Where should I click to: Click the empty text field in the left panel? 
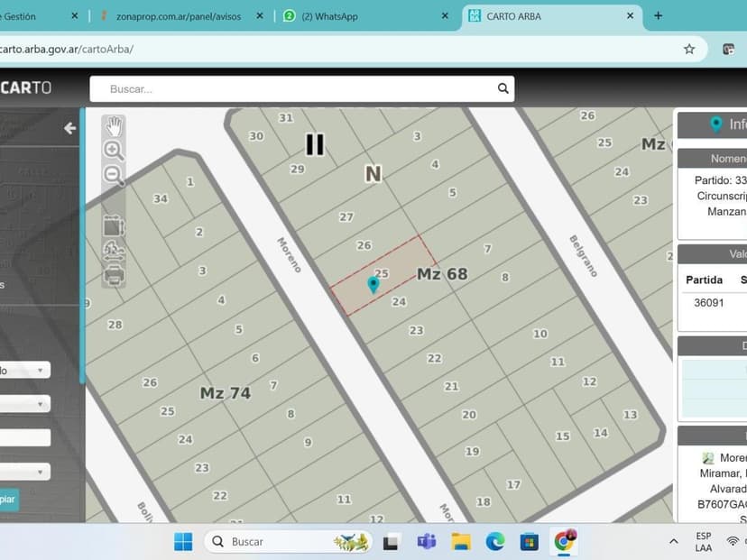tap(25, 437)
